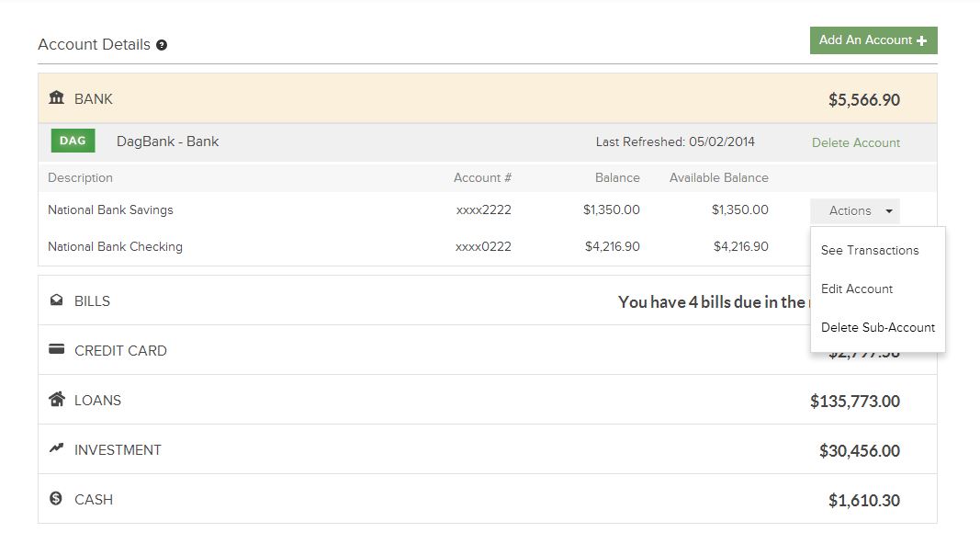This screenshot has height=555, width=980.
Task: Click the credit card icon
Action: coord(56,350)
